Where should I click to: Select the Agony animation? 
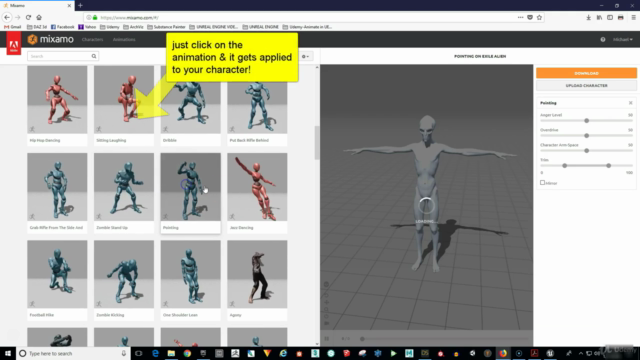(x=257, y=280)
